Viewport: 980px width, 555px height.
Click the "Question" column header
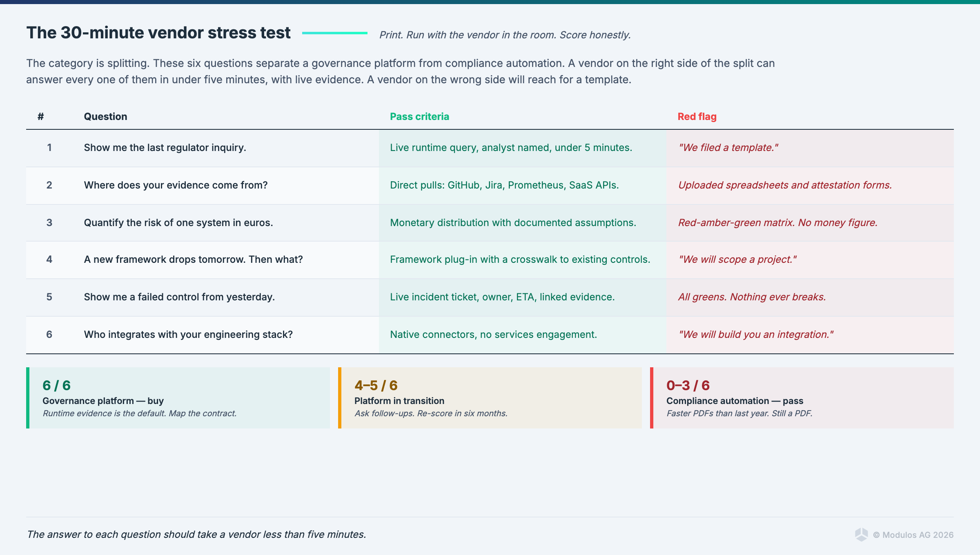105,117
